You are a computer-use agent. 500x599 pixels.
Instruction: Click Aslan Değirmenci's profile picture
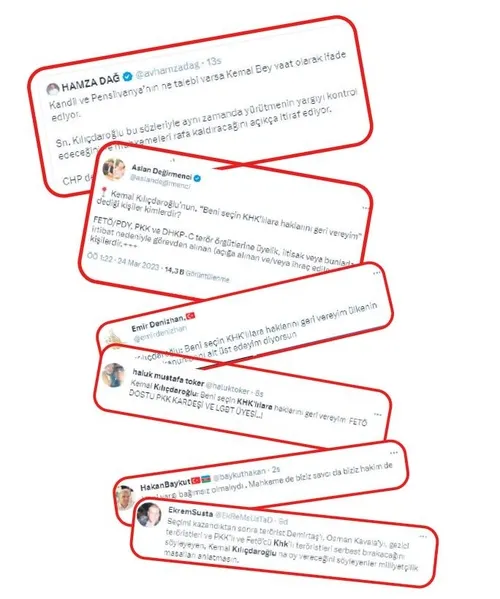click(114, 168)
